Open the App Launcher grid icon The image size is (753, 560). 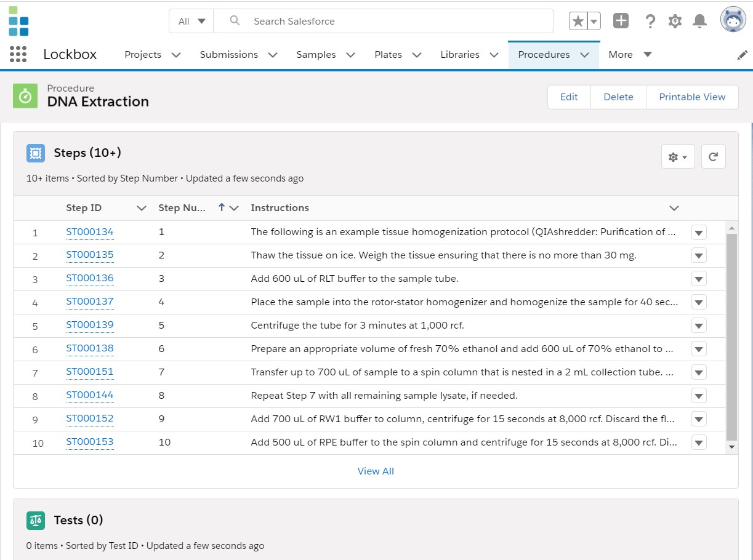(x=18, y=54)
